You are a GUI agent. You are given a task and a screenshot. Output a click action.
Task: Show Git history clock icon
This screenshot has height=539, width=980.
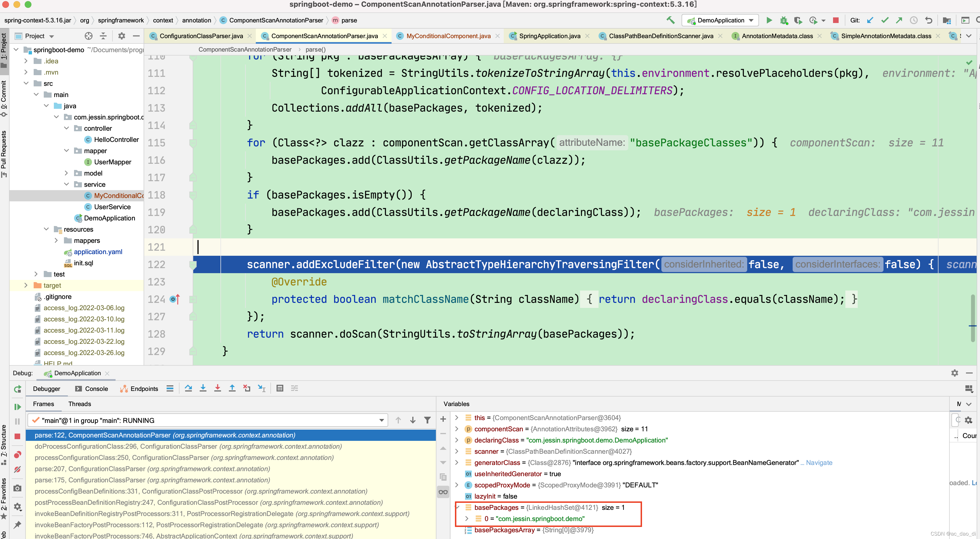click(914, 20)
